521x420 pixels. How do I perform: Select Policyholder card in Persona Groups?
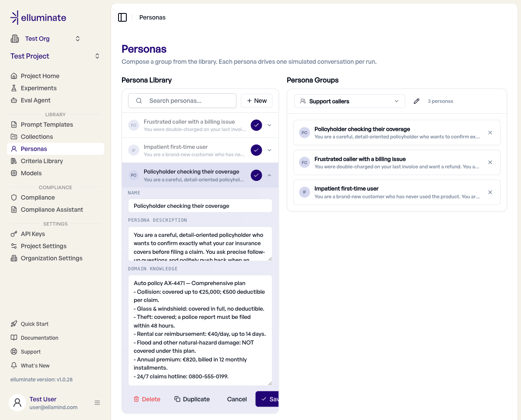[x=397, y=133]
